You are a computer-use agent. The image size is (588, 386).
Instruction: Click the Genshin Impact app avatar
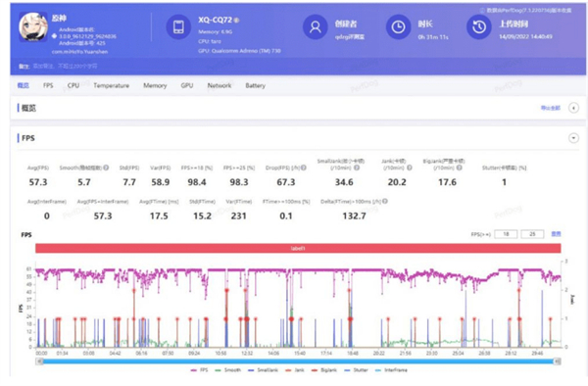(x=33, y=27)
